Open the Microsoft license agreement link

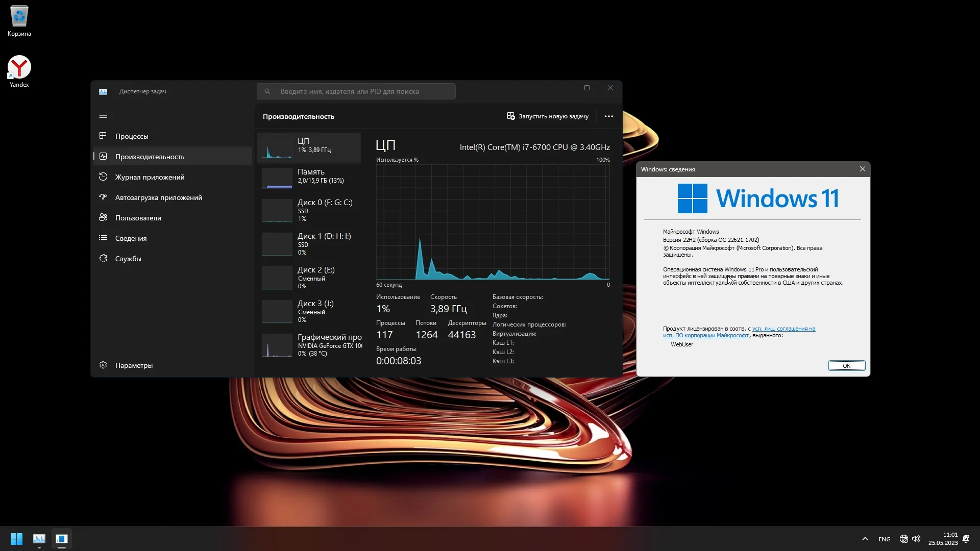(x=783, y=329)
